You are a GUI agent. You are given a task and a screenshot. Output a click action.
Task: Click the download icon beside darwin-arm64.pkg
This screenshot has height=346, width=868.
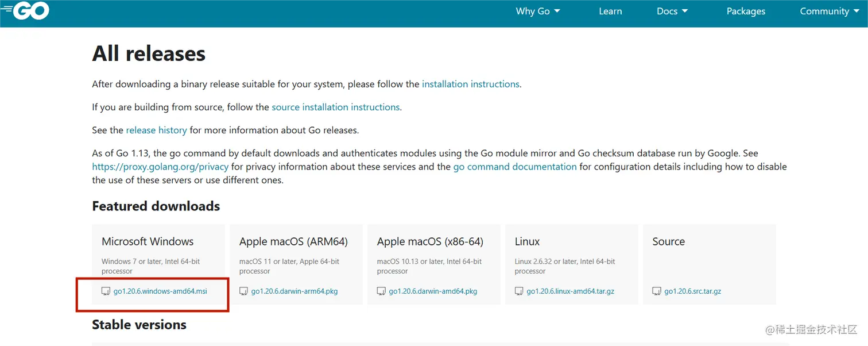(243, 291)
